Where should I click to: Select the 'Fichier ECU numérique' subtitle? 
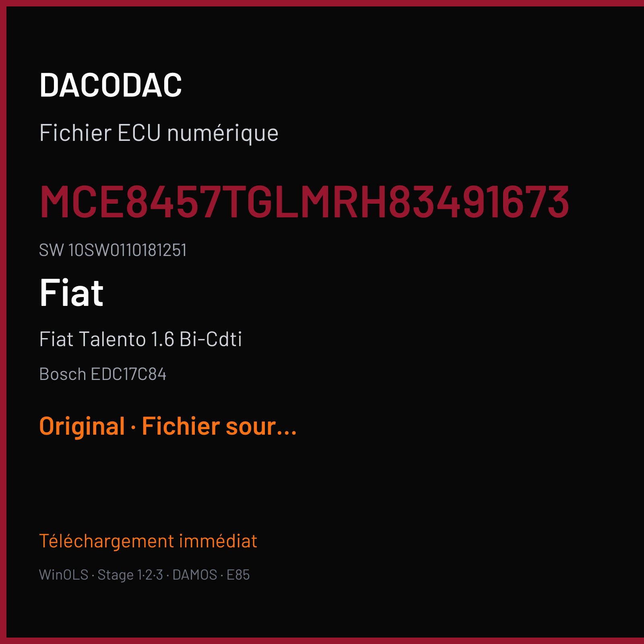(x=159, y=133)
